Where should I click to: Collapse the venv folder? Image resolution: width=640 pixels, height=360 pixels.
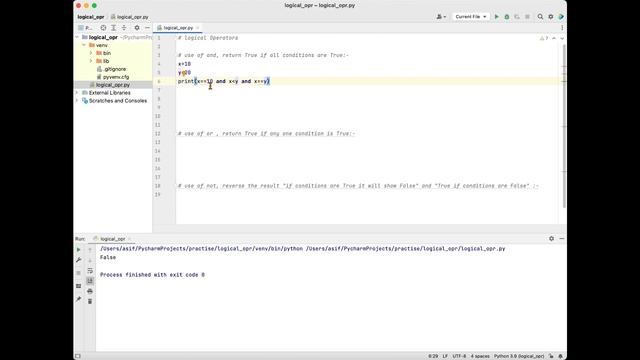click(84, 45)
